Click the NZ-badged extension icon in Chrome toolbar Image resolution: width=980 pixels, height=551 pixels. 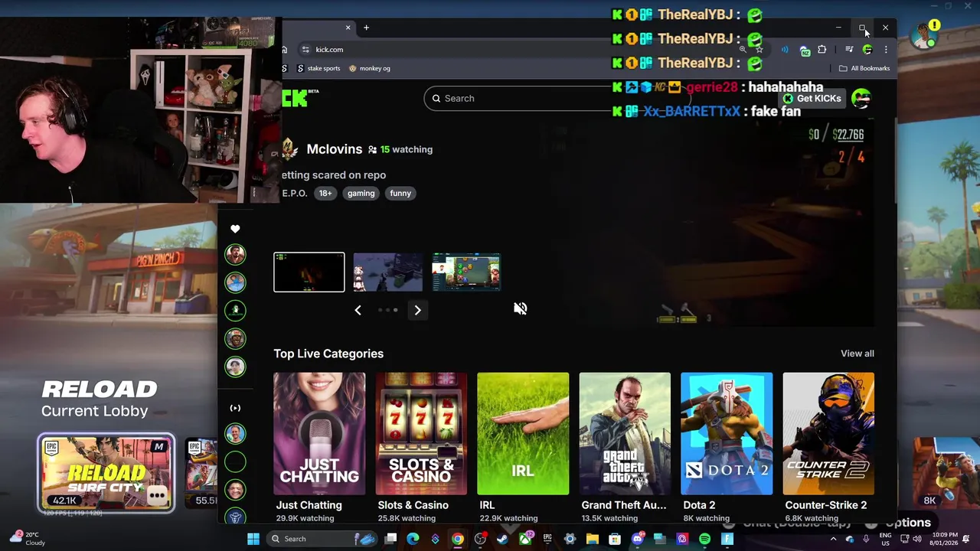[x=805, y=51]
